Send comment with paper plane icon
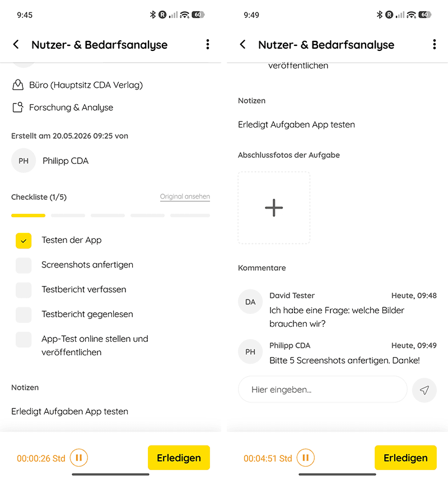Viewport: 448px width, 479px height. click(424, 390)
